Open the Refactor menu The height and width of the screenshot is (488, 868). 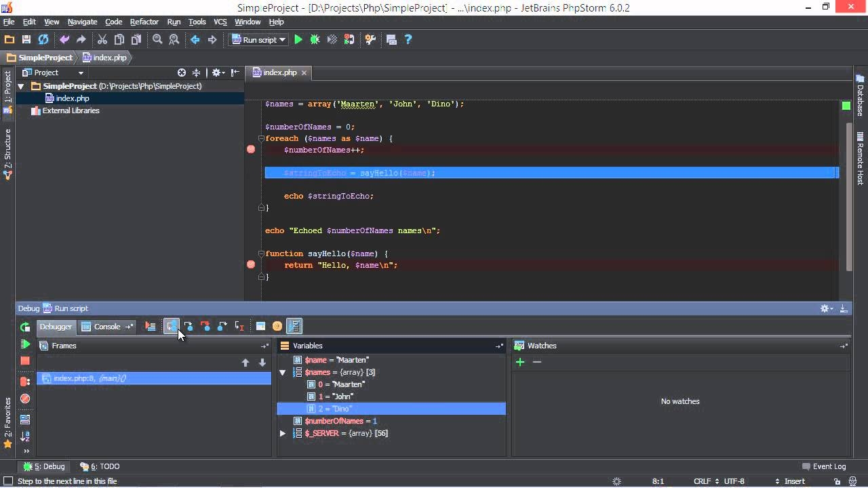144,22
